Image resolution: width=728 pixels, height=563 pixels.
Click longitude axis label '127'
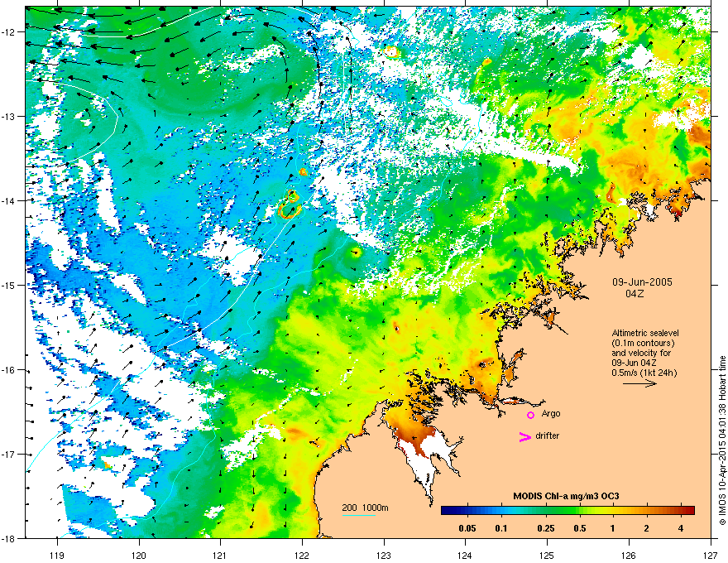click(711, 555)
